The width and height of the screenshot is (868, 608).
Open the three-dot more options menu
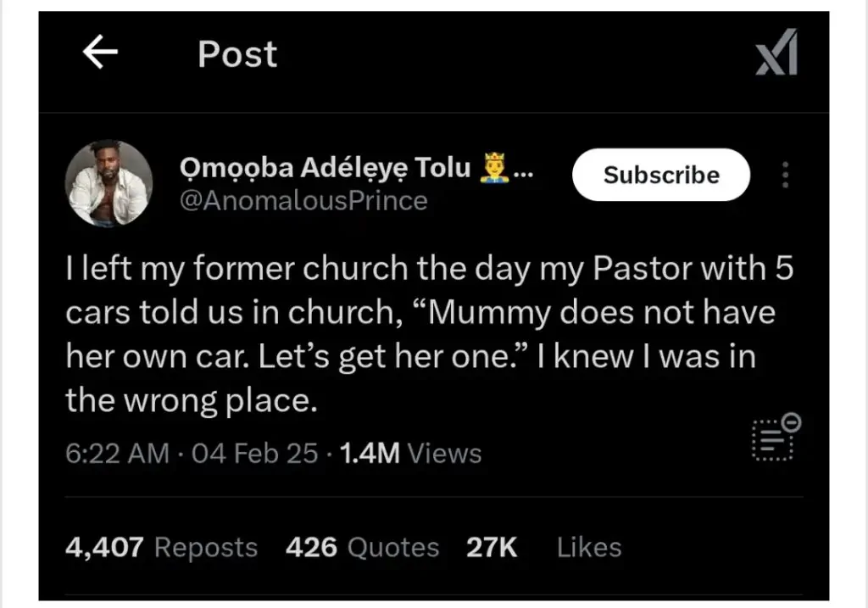point(785,175)
